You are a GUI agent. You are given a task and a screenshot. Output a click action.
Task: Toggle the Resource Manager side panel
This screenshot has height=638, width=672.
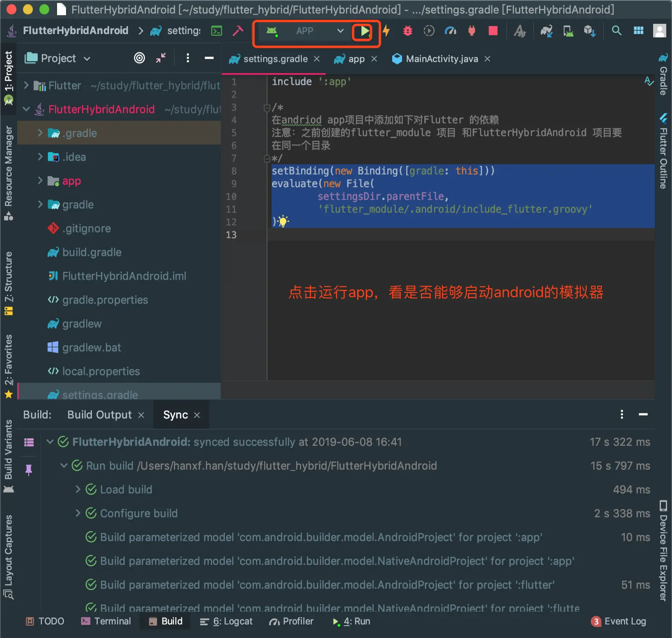(8, 173)
